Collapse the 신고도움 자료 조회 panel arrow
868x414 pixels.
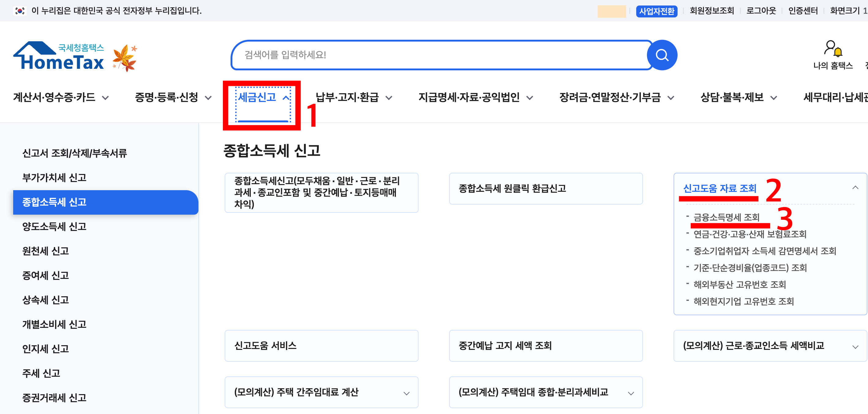(x=855, y=188)
